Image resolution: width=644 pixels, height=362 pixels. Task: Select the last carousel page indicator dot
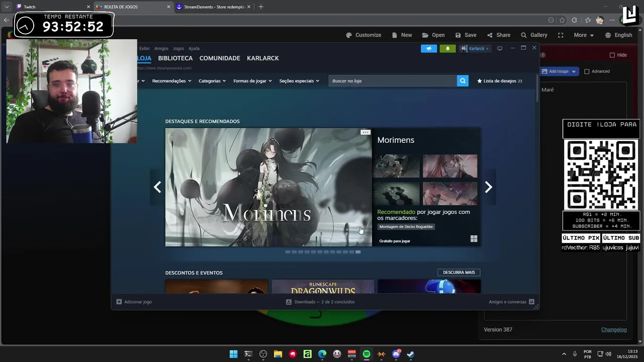[358, 252]
